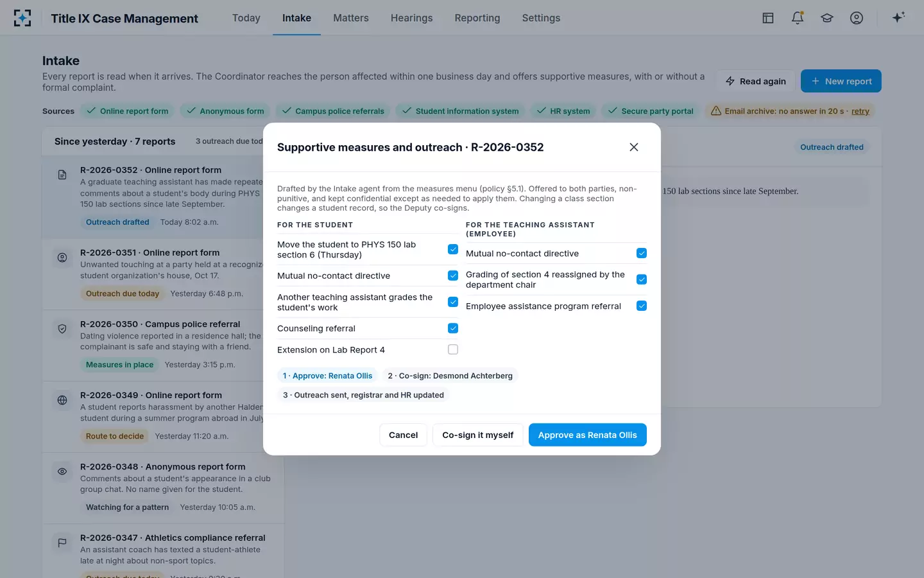924x578 pixels.
Task: Uncheck Another teaching assistant grades the work
Action: click(453, 302)
